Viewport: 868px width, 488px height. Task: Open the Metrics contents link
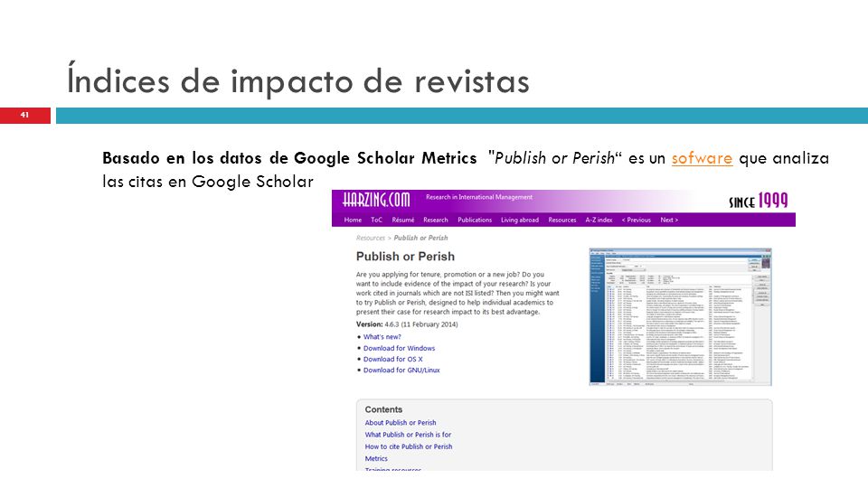[x=376, y=459]
